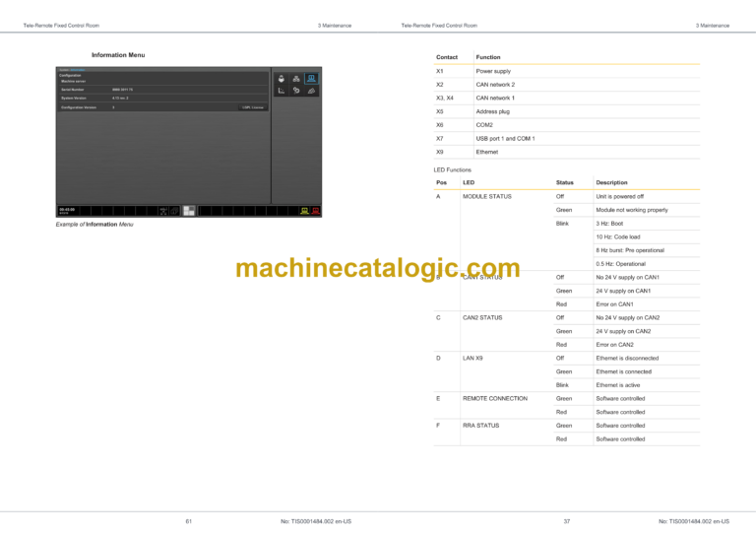This screenshot has height=535, width=756.
Task: Click 'Error on CAN2' description
Action: tap(614, 345)
